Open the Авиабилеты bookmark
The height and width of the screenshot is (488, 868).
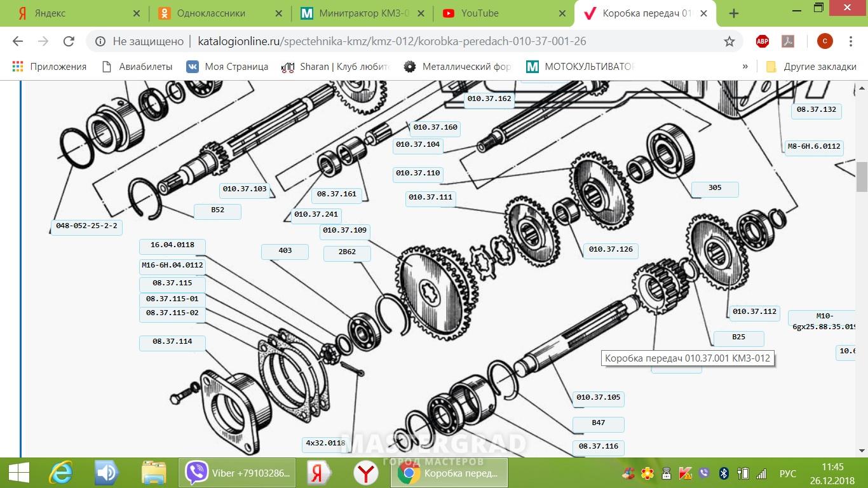pyautogui.click(x=137, y=66)
